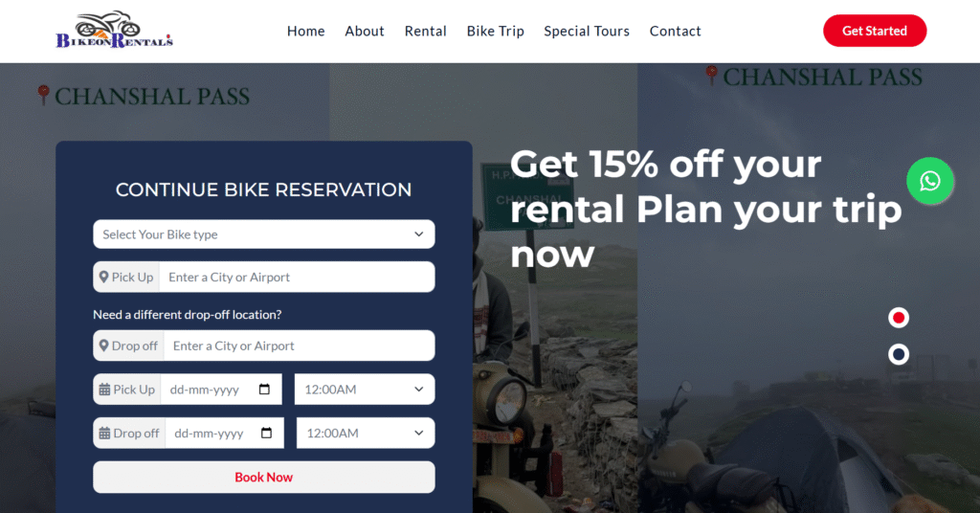This screenshot has height=513, width=980.
Task: Click the Book Now button
Action: click(264, 478)
